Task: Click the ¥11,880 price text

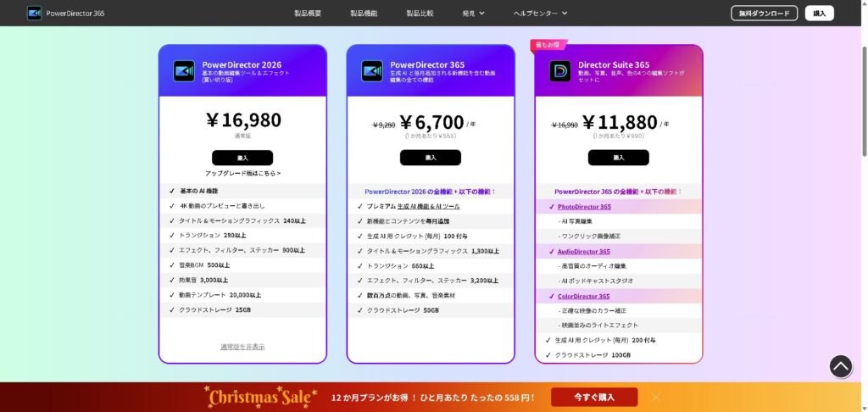Action: 620,122
